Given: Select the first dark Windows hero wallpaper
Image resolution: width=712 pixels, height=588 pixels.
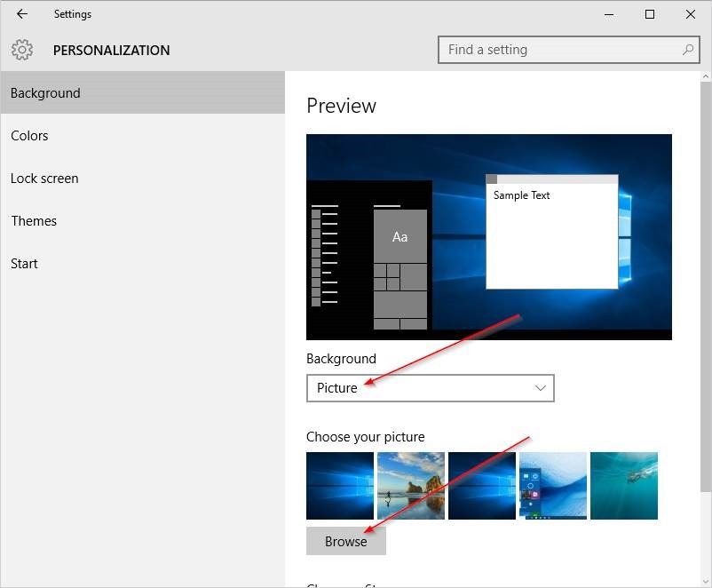Looking at the screenshot, I should click(339, 485).
